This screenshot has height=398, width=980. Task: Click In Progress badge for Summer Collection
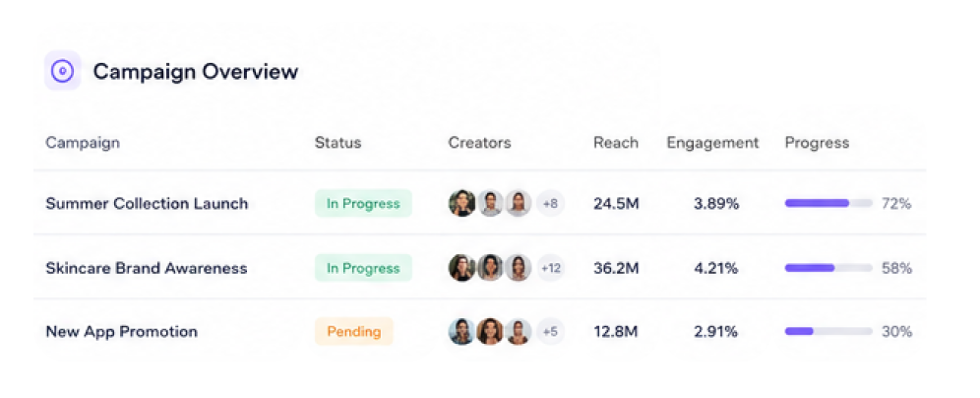tap(363, 203)
